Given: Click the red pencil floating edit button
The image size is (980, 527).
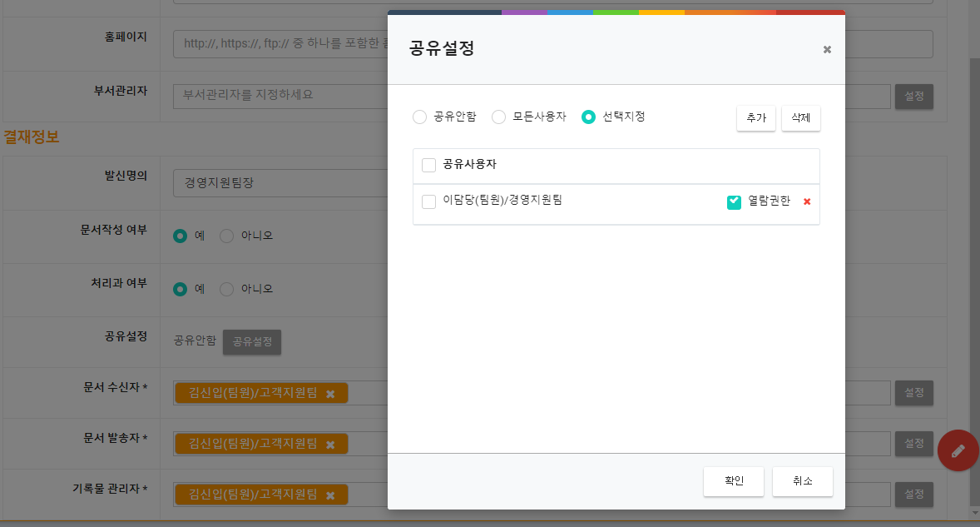Looking at the screenshot, I should click(x=958, y=450).
